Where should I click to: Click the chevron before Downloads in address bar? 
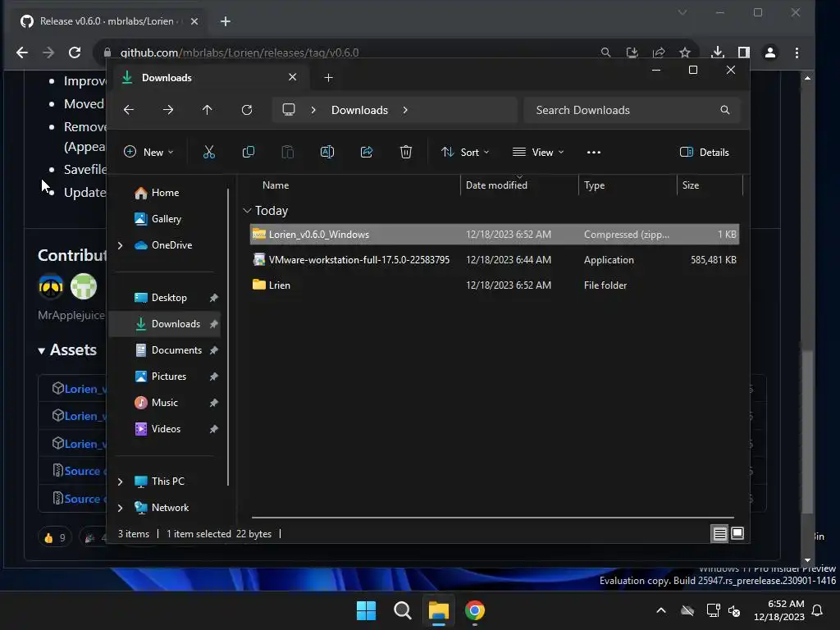313,110
